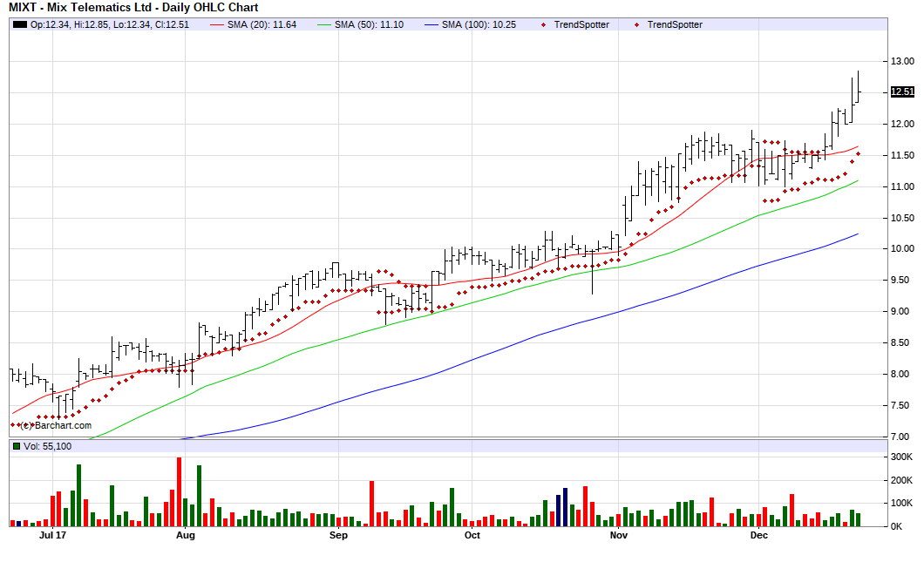
Task: Click the black OHLC legend swatch
Action: click(20, 24)
